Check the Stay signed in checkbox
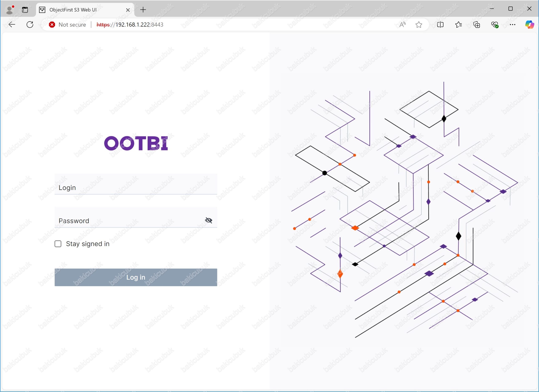 point(58,244)
